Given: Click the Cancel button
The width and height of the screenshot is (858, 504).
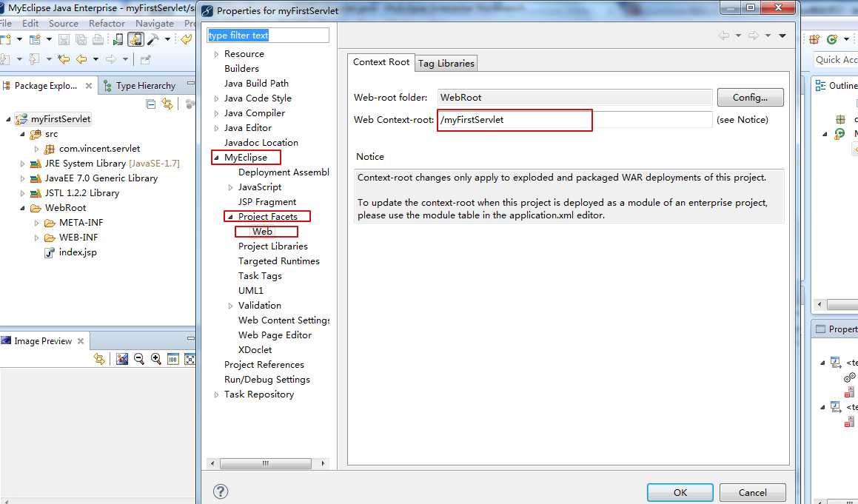Looking at the screenshot, I should pyautogui.click(x=752, y=492).
